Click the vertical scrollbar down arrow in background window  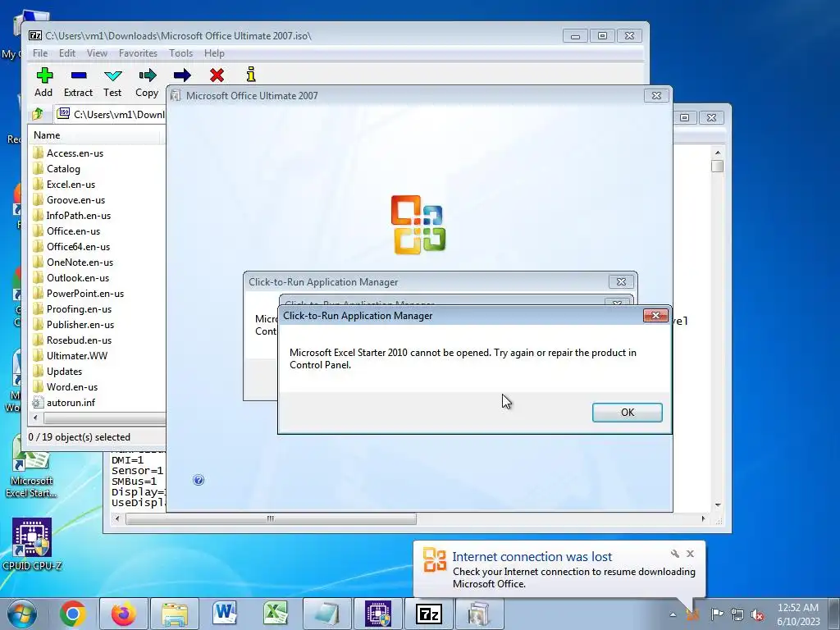tap(718, 505)
